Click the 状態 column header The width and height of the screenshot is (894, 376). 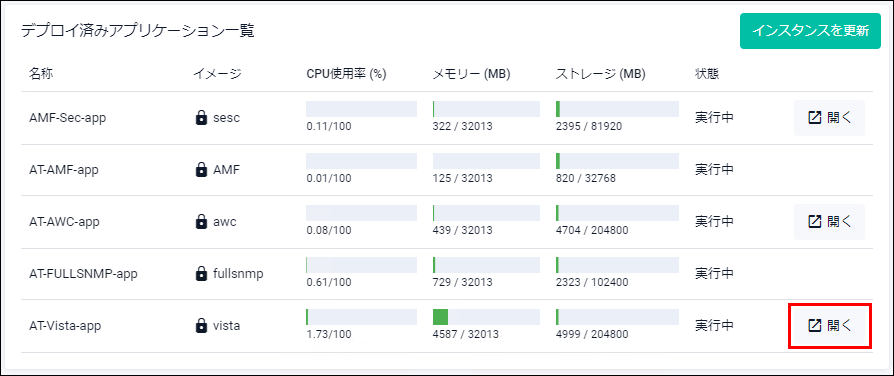[707, 74]
